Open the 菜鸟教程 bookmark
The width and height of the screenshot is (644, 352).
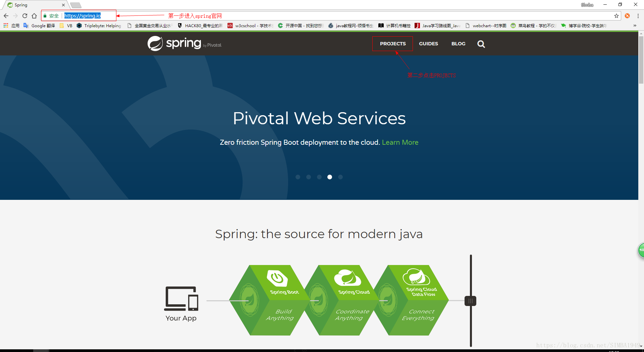click(534, 26)
